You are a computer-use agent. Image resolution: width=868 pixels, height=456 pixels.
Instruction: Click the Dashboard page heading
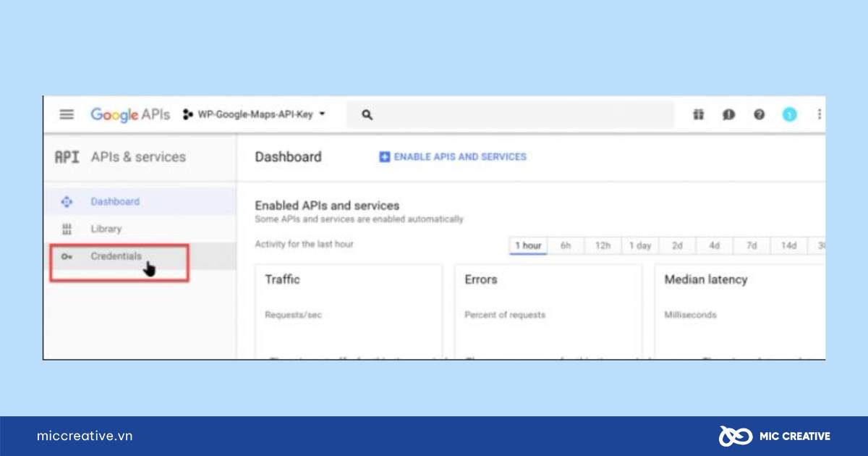point(289,157)
